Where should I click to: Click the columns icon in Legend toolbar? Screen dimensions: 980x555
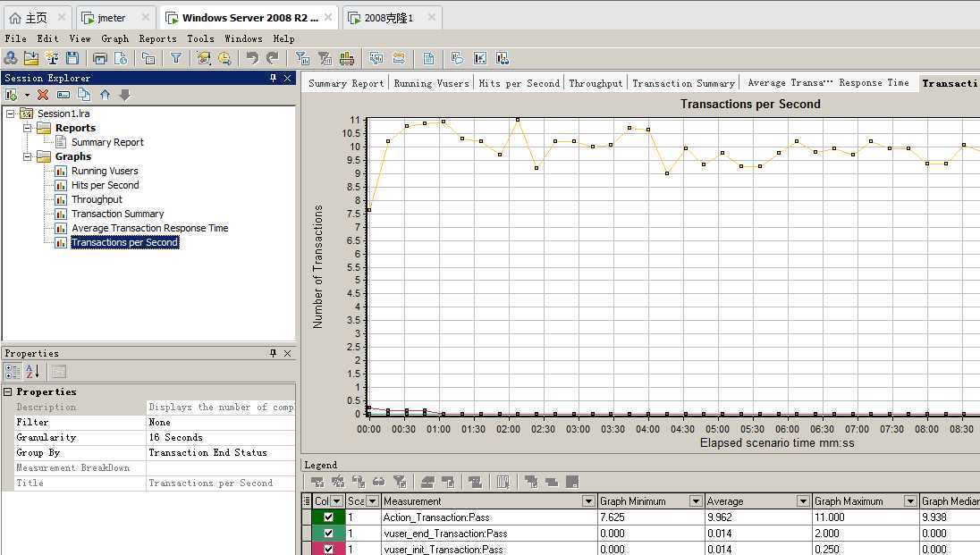pos(503,482)
